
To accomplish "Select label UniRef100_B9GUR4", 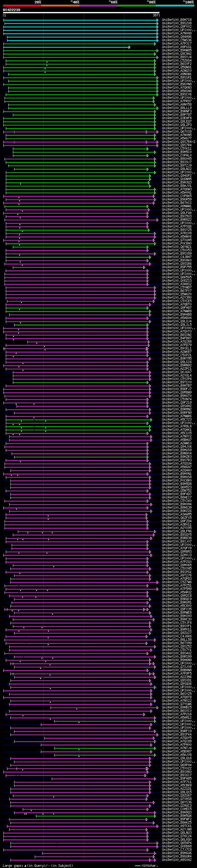I will point(177,856).
